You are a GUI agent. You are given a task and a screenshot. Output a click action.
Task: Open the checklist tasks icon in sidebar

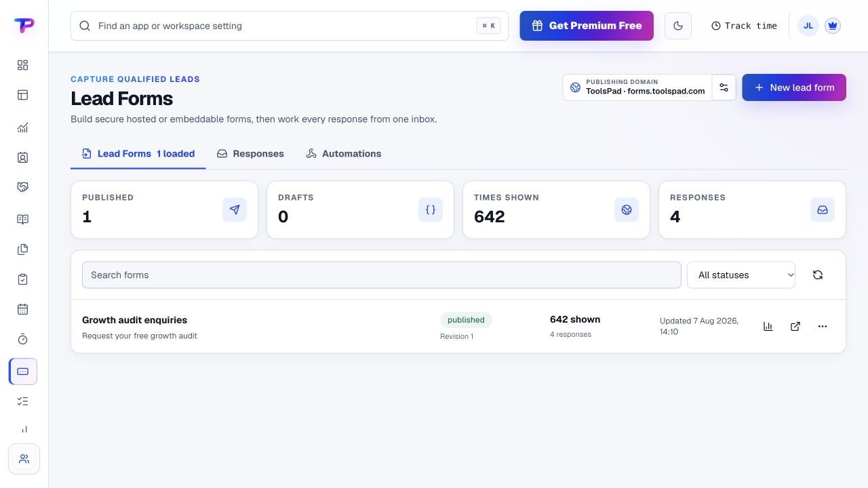tap(22, 401)
